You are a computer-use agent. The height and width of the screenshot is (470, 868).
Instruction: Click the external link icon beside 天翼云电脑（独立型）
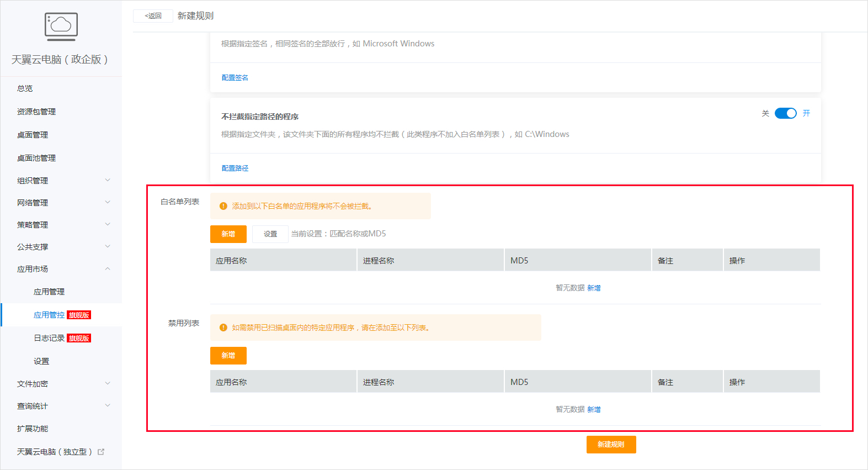(101, 452)
